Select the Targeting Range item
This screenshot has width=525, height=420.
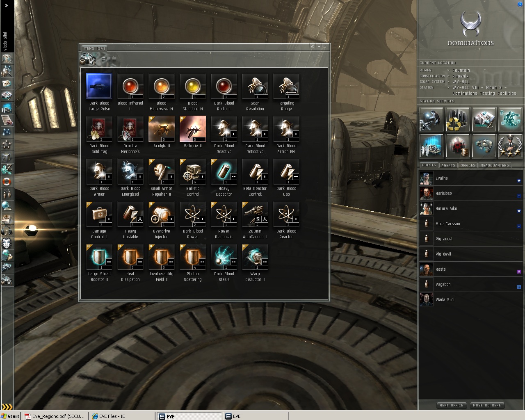(x=286, y=93)
